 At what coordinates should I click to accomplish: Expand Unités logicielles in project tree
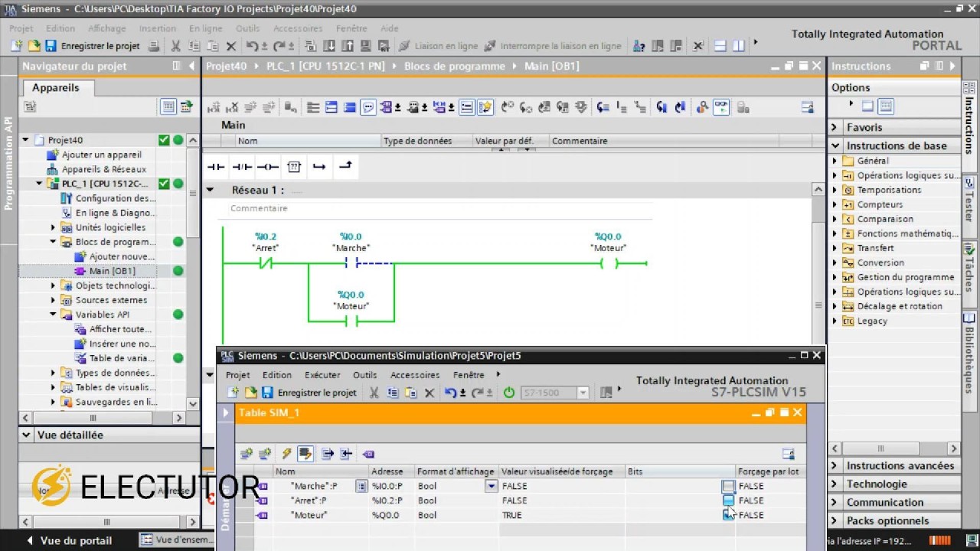[53, 227]
